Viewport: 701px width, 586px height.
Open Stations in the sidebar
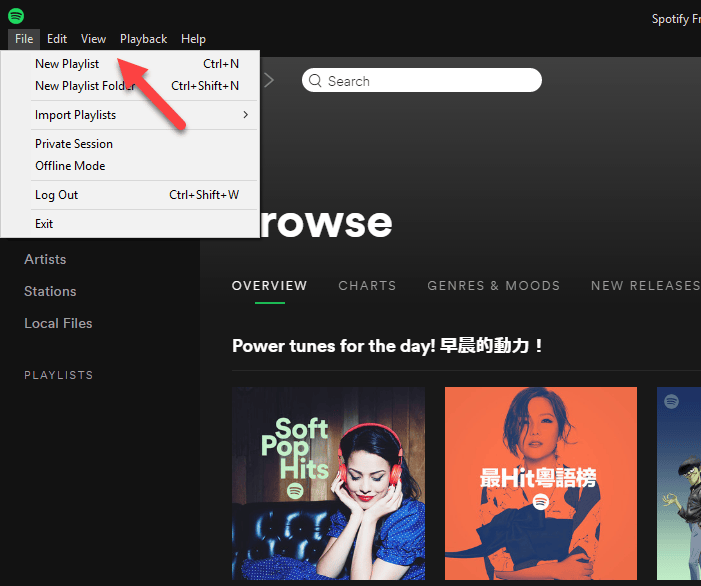point(50,291)
